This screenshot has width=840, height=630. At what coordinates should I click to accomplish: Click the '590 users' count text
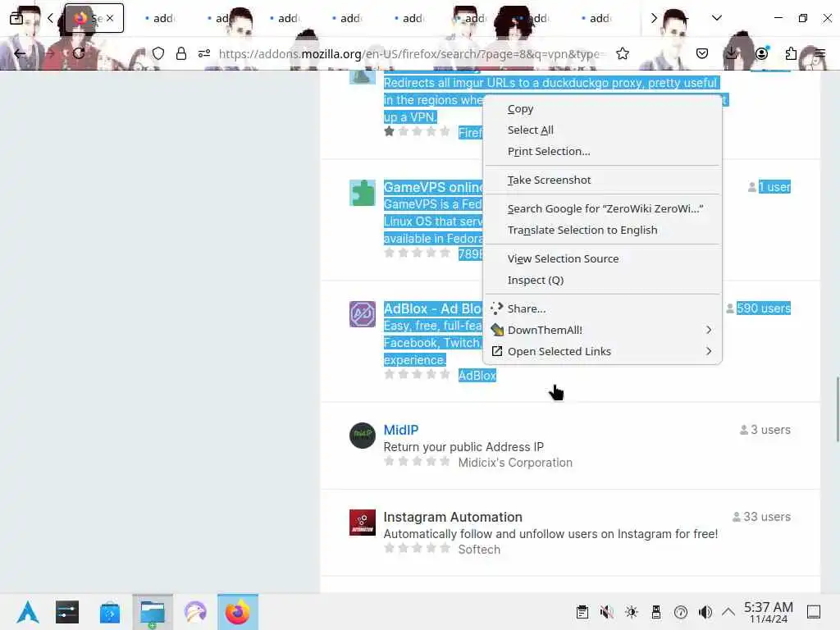pos(764,308)
